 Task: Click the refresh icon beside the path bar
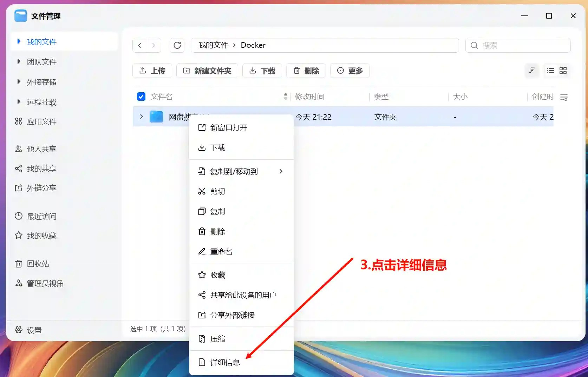[x=177, y=45]
